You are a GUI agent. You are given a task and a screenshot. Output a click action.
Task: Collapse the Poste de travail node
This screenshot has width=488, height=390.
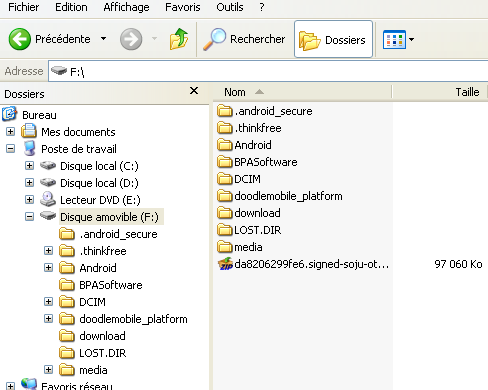tap(10, 149)
